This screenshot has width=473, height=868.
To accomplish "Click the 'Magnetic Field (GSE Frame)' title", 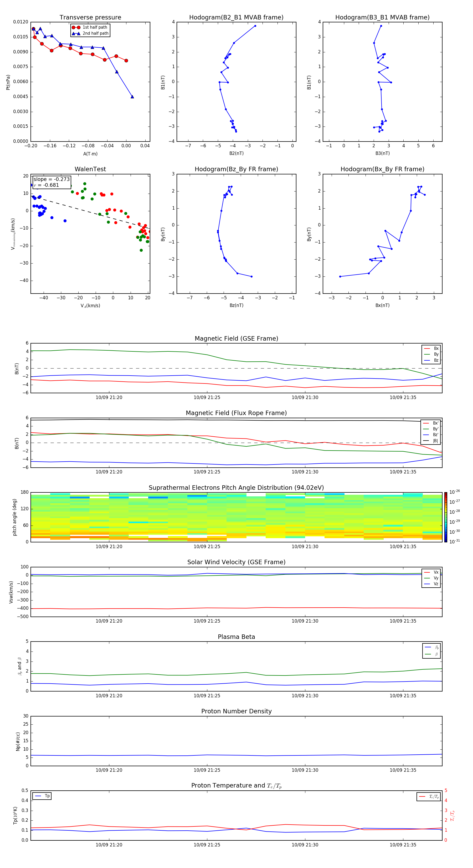I will (236, 338).
